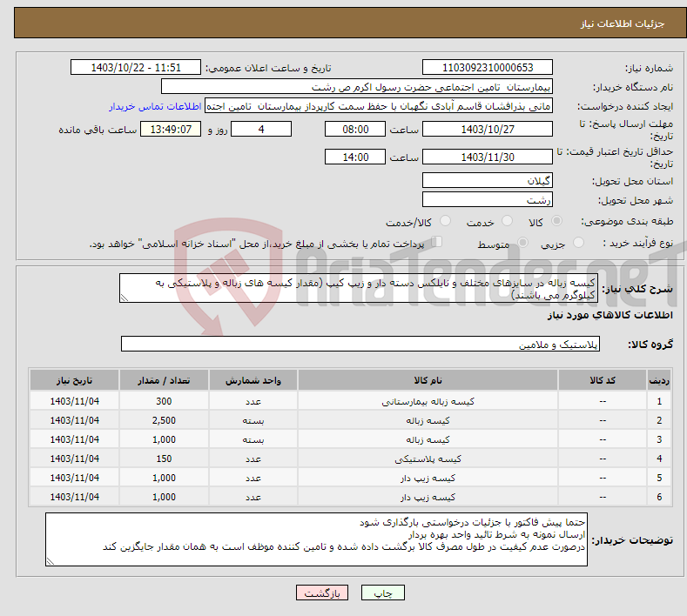This screenshot has height=616, width=687.
Task: Select the کالا/خدمت radio button
Action: tap(445, 221)
